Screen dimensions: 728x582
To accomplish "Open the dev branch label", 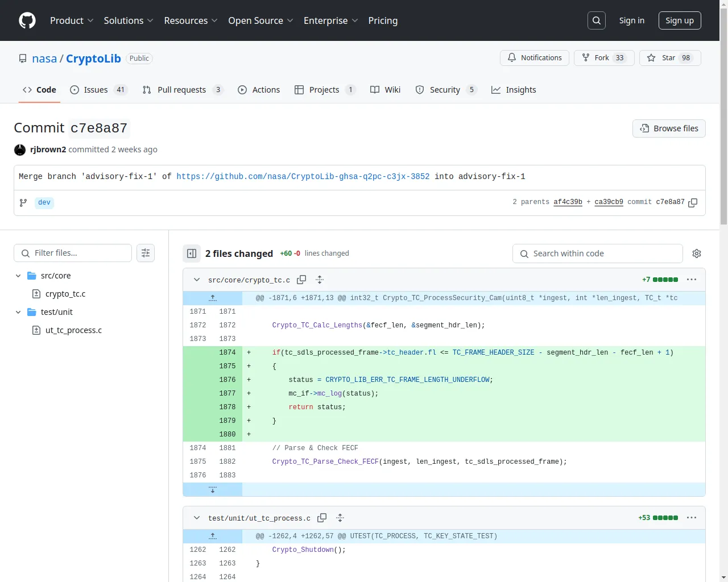I will (44, 202).
